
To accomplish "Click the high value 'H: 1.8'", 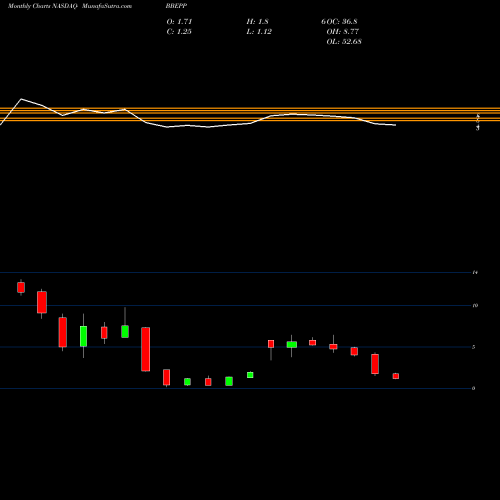I will [257, 22].
